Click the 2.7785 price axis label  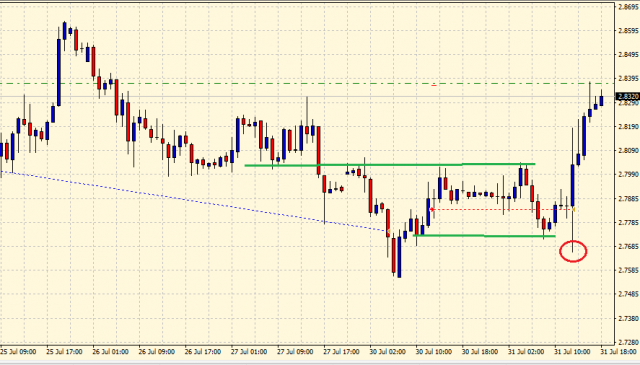pyautogui.click(x=629, y=223)
